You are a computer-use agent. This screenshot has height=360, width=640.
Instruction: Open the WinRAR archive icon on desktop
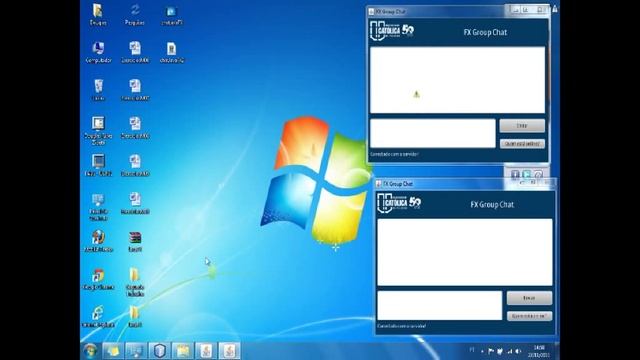(x=135, y=241)
